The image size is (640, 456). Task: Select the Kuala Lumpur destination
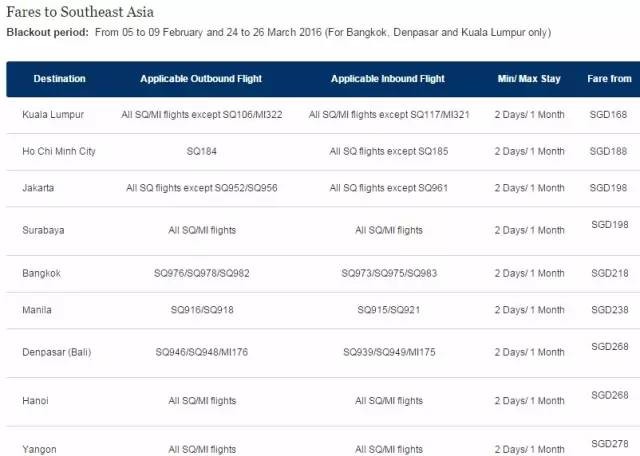pos(51,115)
